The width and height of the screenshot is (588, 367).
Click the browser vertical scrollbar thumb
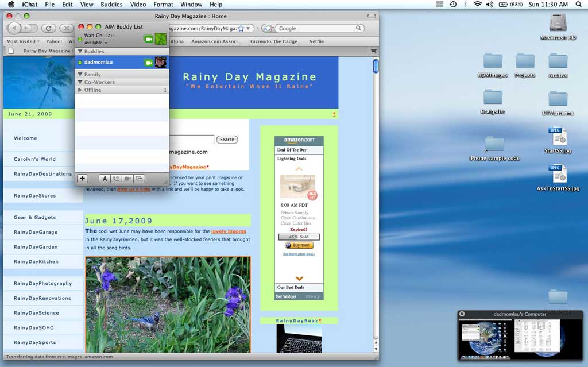(376, 66)
